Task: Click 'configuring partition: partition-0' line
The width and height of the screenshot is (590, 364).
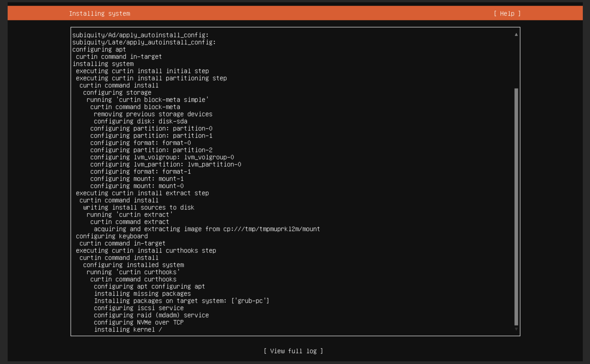Action: (x=151, y=129)
